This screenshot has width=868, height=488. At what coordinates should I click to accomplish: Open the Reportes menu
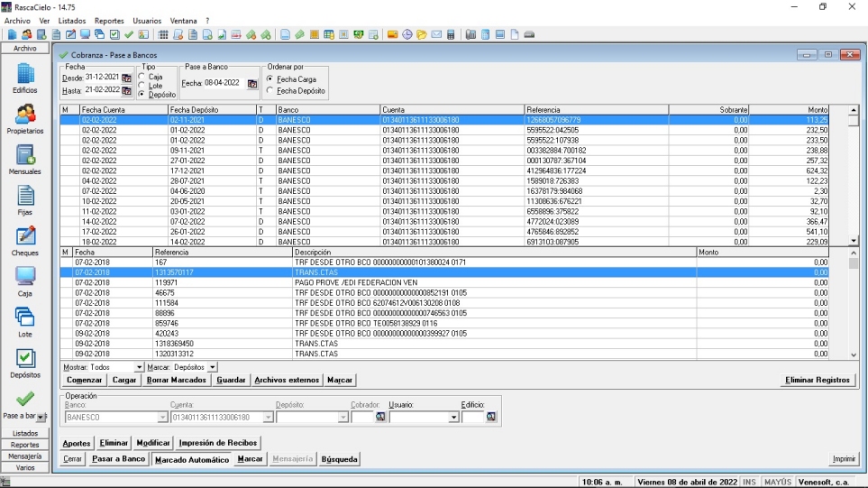[109, 21]
